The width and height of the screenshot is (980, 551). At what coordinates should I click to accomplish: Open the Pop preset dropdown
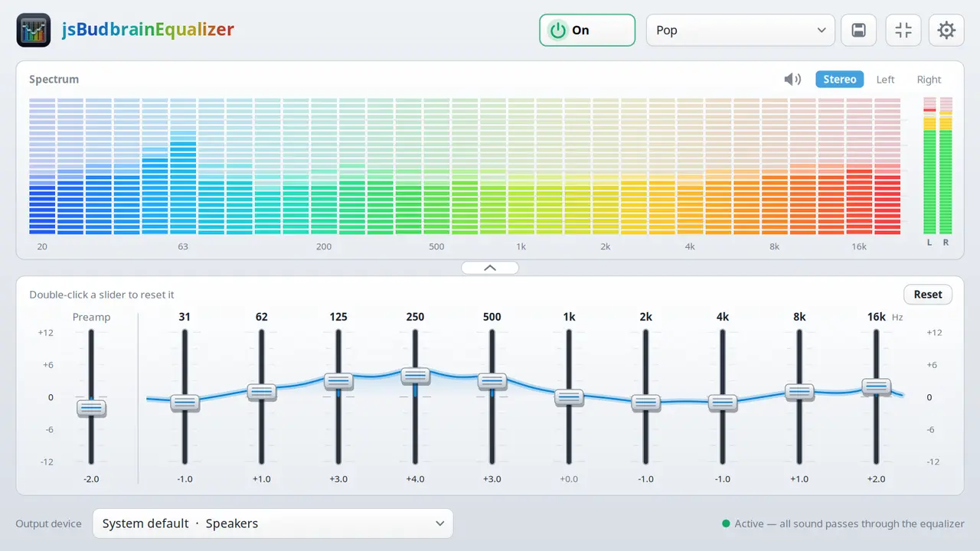point(740,31)
